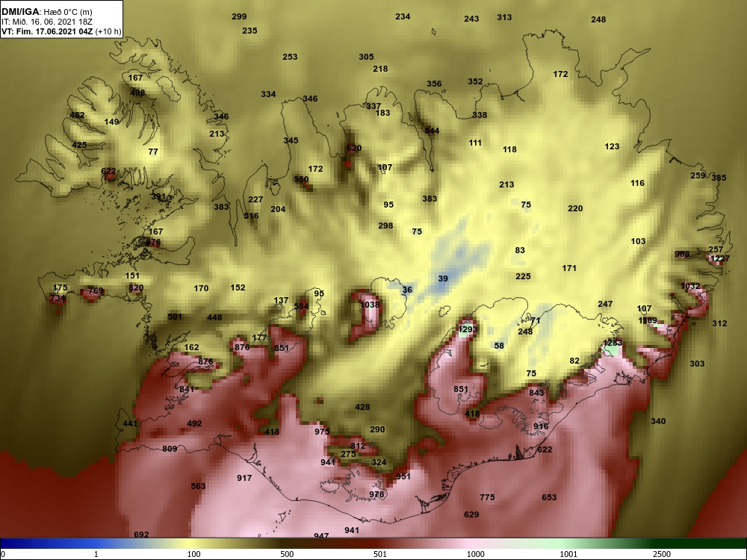Click the map value 356
This screenshot has height=560, width=747.
point(434,84)
